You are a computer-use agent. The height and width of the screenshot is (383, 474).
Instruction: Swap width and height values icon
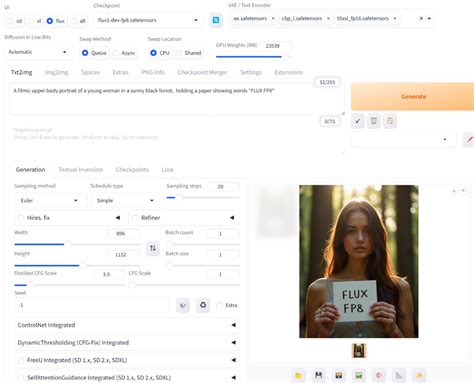point(153,248)
